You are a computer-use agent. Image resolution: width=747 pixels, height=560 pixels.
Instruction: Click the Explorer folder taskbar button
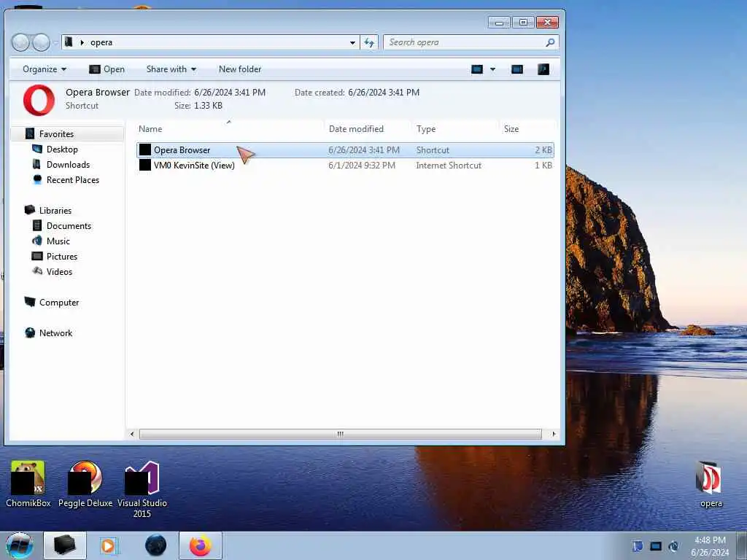click(65, 545)
